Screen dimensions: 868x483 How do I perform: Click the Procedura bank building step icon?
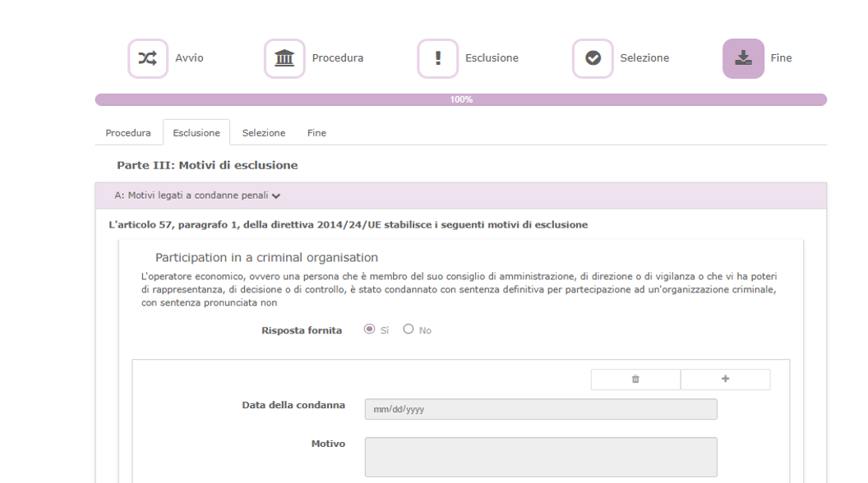click(284, 58)
